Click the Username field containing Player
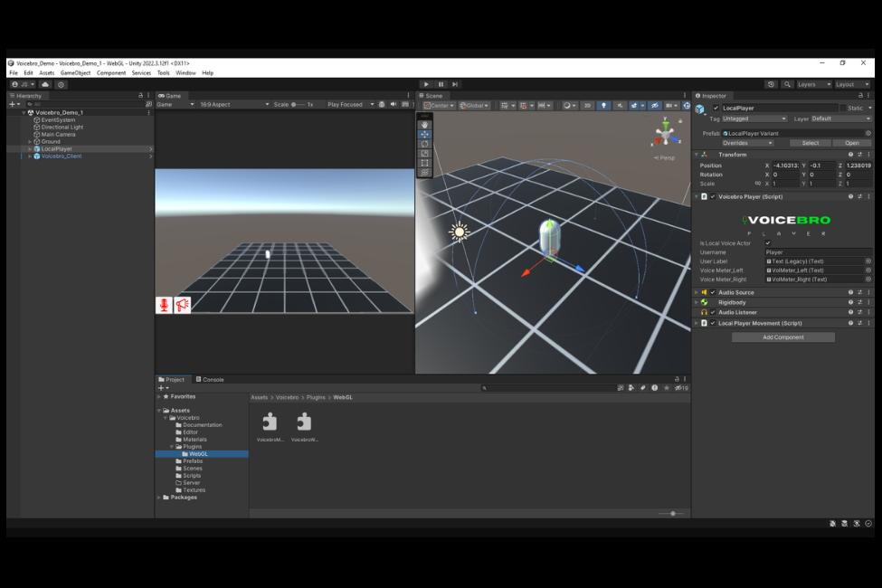The width and height of the screenshot is (882, 588). click(818, 252)
